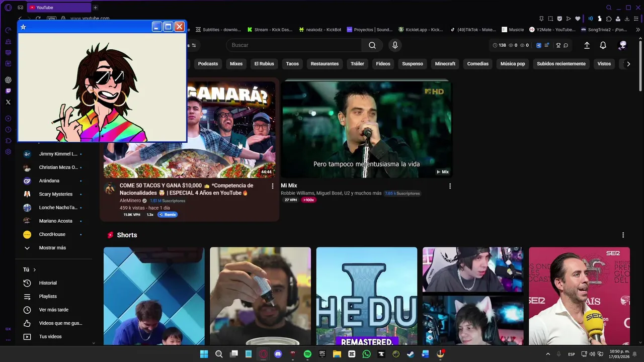
Task: Open CapCut from the taskbar
Action: tap(352, 354)
